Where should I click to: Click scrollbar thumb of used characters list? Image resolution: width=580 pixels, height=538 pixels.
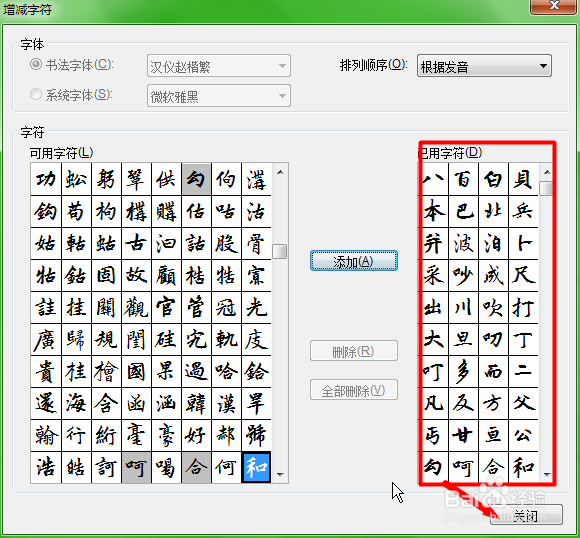[x=546, y=188]
